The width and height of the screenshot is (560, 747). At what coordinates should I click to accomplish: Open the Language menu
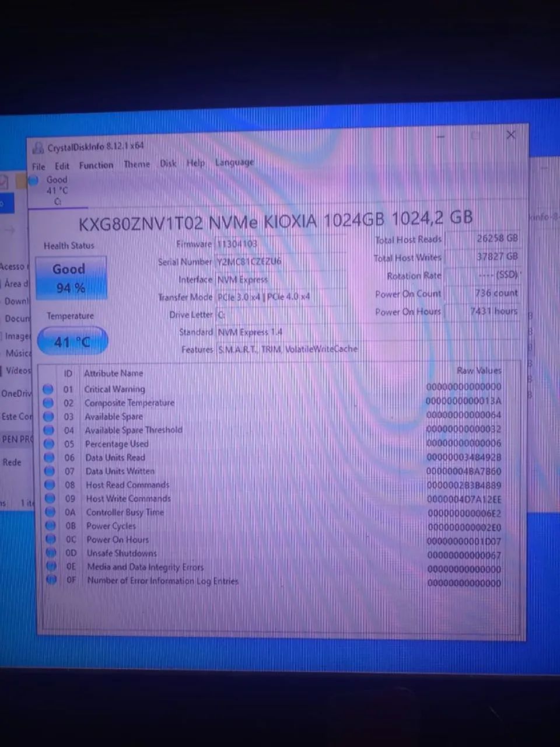click(x=235, y=162)
